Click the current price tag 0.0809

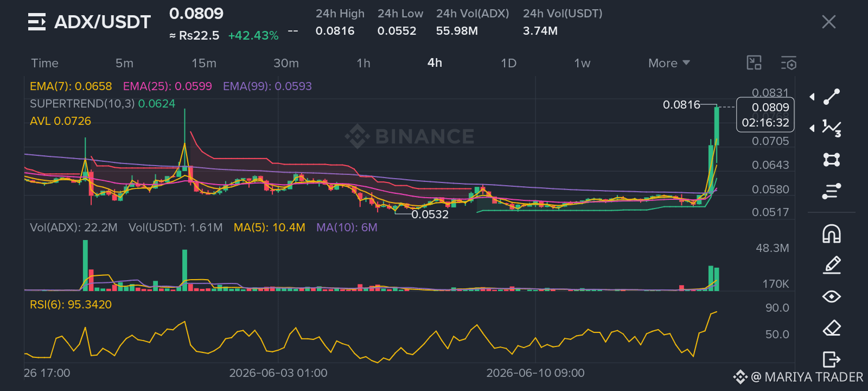pos(765,115)
